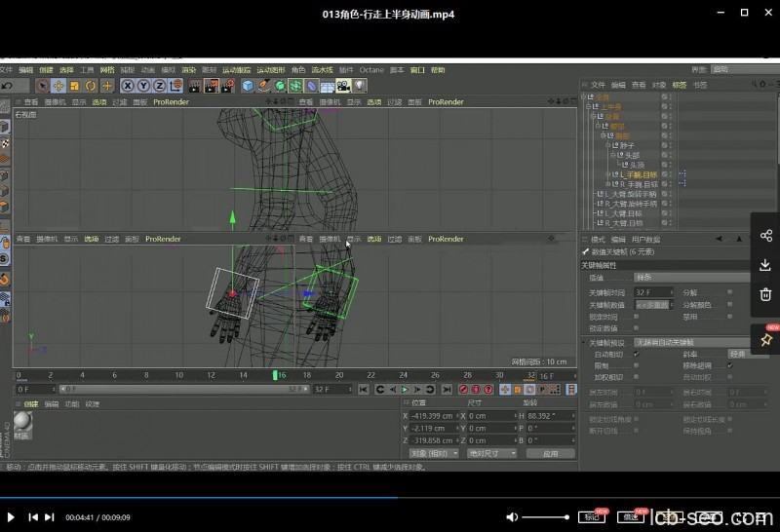Select the Rotate tool icon
The height and width of the screenshot is (532, 780).
pyautogui.click(x=91, y=86)
